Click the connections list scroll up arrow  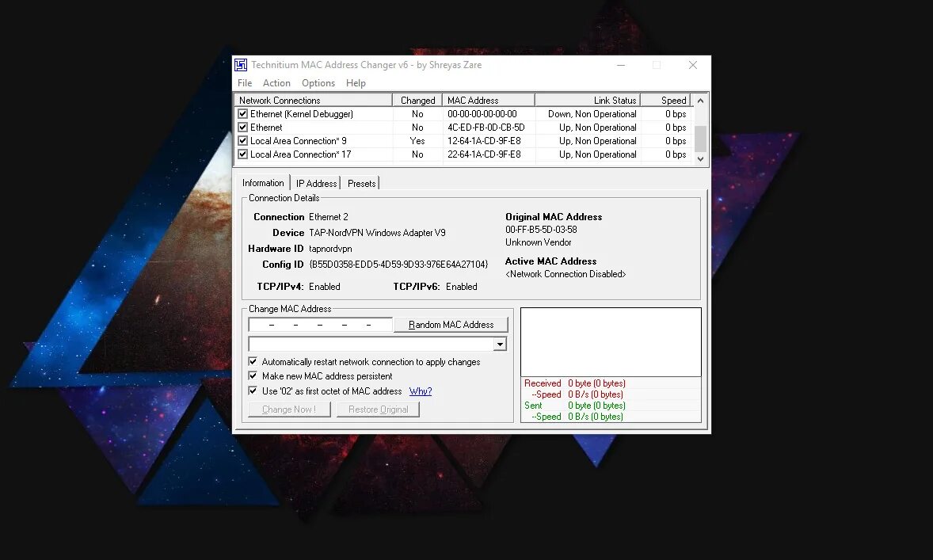(700, 101)
